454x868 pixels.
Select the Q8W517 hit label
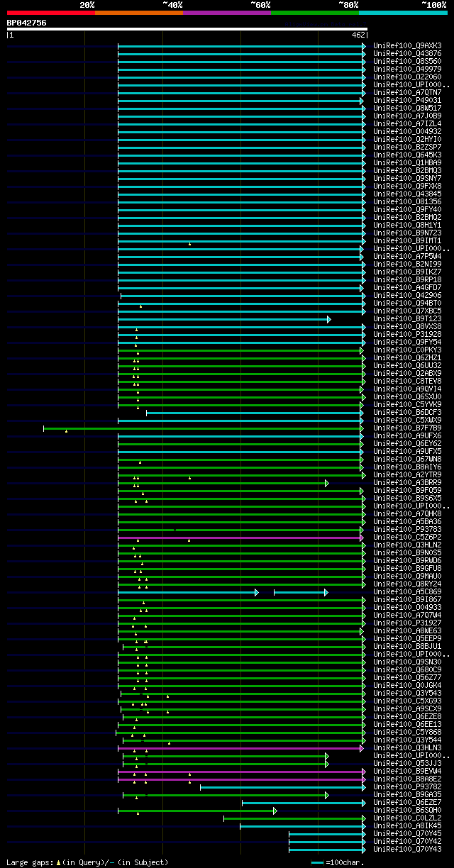click(407, 108)
